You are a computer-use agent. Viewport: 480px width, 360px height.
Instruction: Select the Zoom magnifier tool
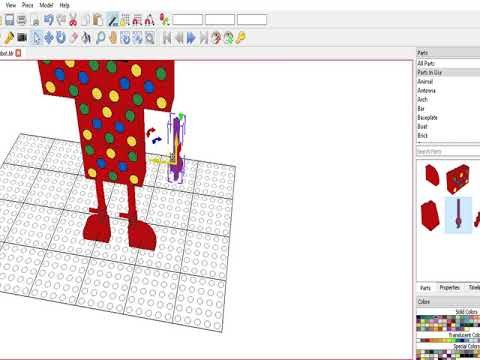pyautogui.click(x=100, y=38)
